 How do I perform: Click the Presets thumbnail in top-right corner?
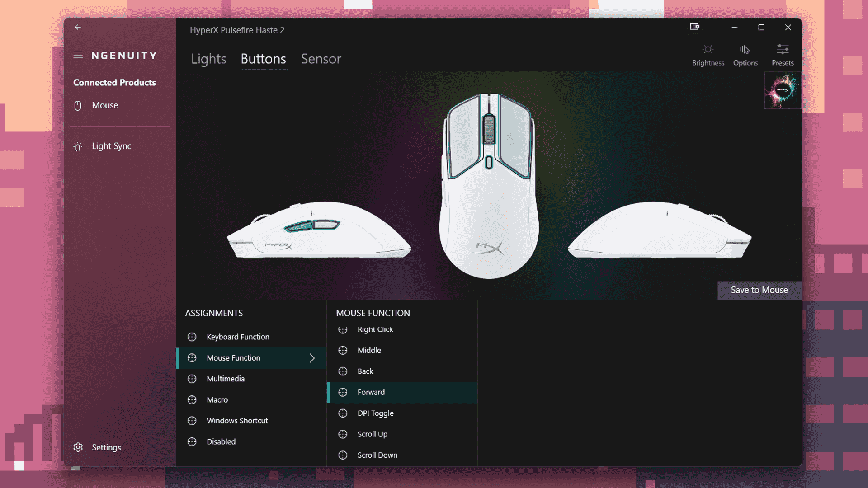point(781,89)
